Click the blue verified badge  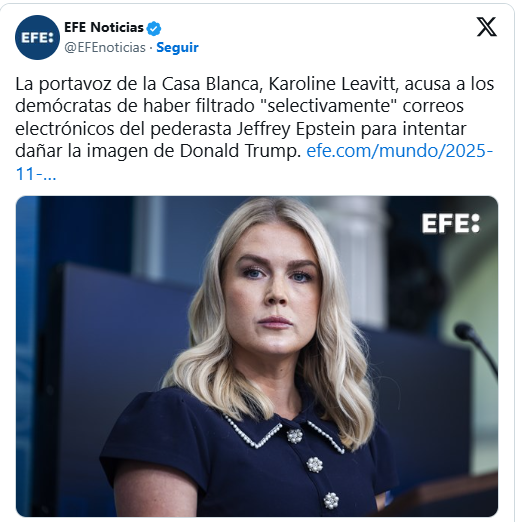click(x=154, y=28)
